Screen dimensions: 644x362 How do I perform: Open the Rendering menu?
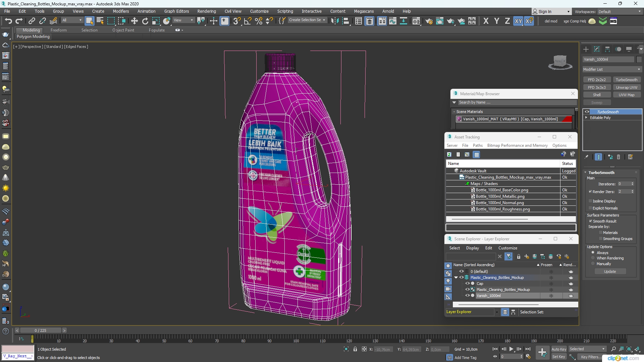[x=207, y=11]
